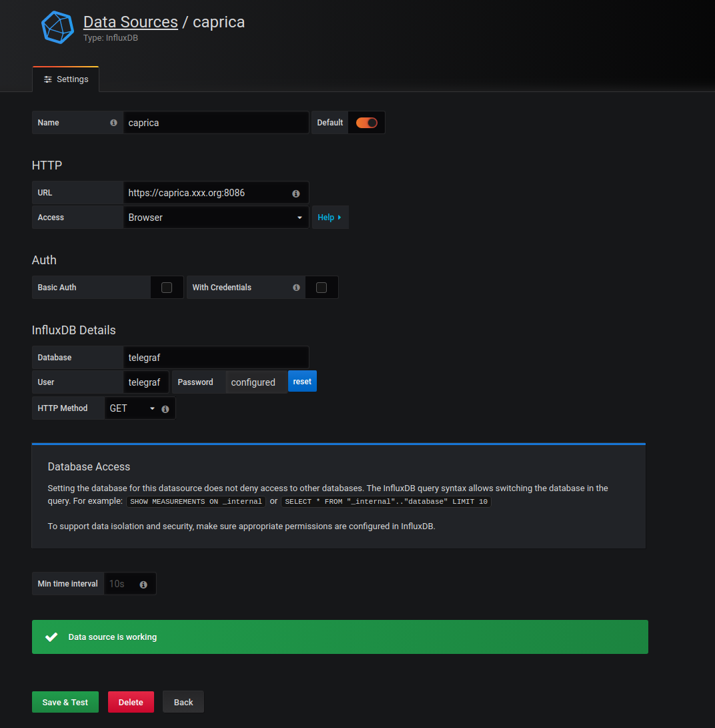Viewport: 715px width, 728px height.
Task: Select the Settings tab
Action: [66, 79]
